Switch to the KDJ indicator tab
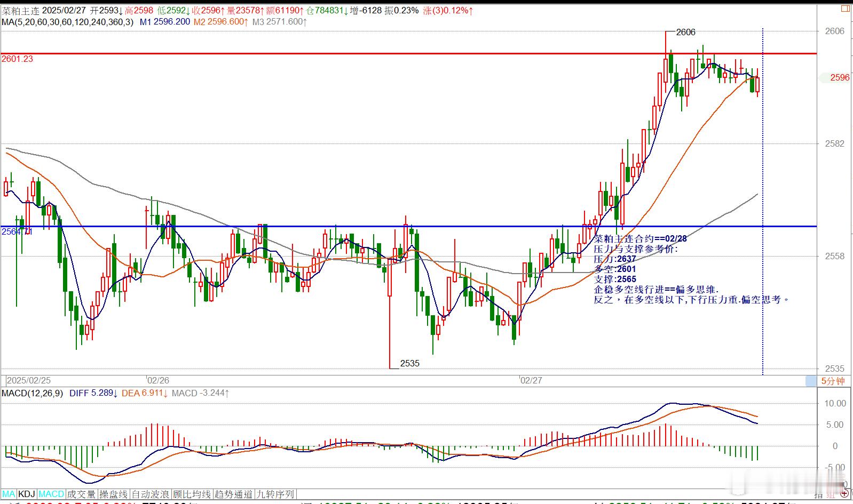This screenshot has width=853, height=504. click(x=27, y=494)
